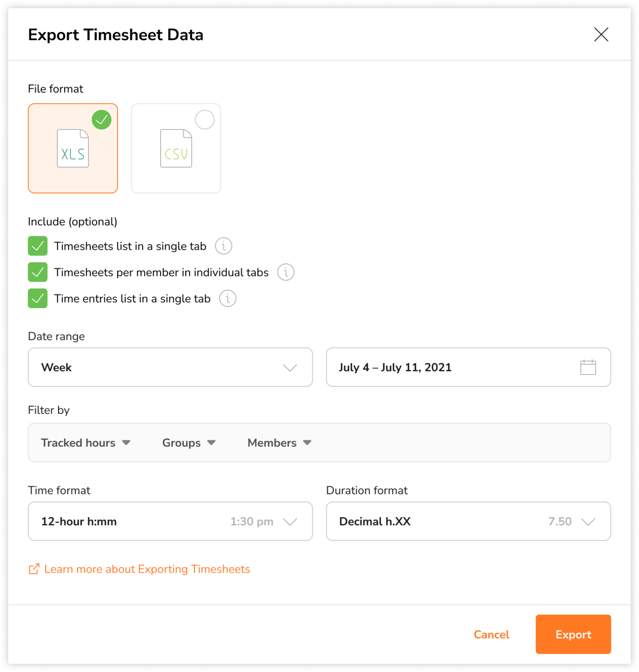Click the info icon next to Timesheets list
The width and height of the screenshot is (639, 672).
(223, 246)
